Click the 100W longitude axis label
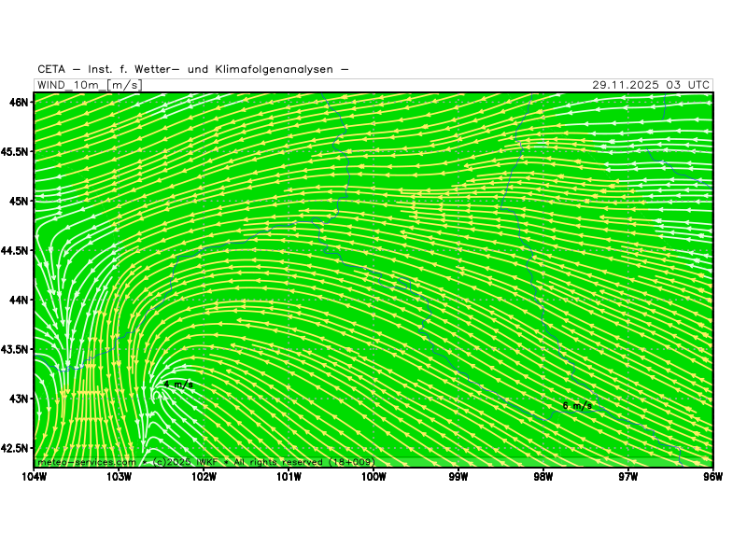 point(373,477)
